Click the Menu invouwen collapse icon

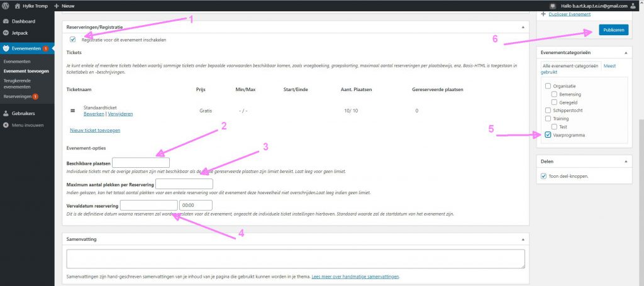pos(6,125)
